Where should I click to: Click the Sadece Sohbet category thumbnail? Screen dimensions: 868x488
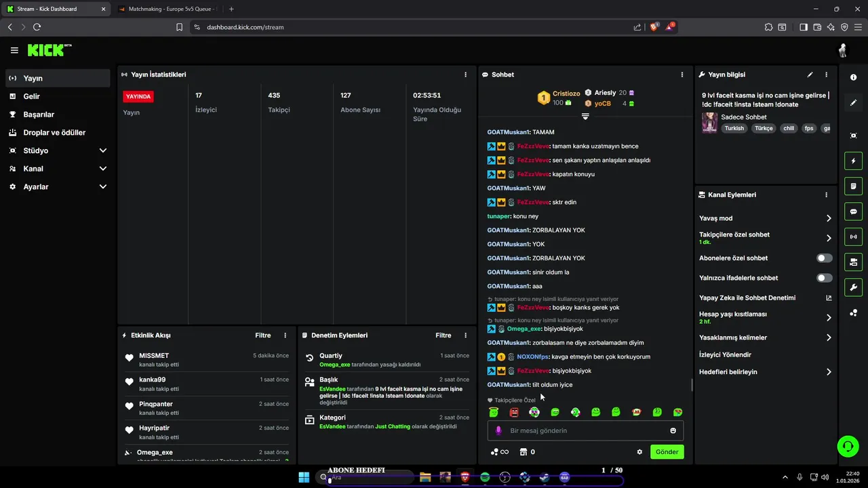tap(709, 123)
